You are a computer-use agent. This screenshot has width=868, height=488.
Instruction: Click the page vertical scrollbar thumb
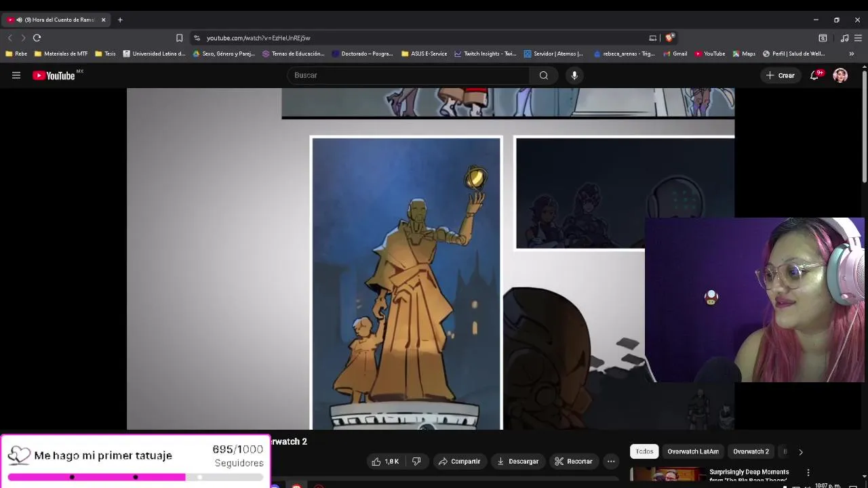point(865,127)
